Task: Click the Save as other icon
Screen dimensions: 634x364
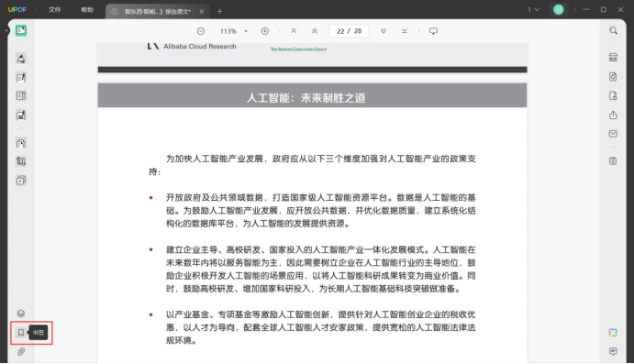Action: (614, 160)
